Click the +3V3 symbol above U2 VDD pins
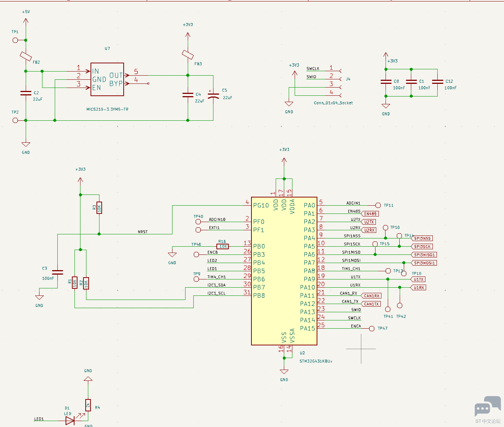Screen dimensions: 504x427 (x=284, y=161)
